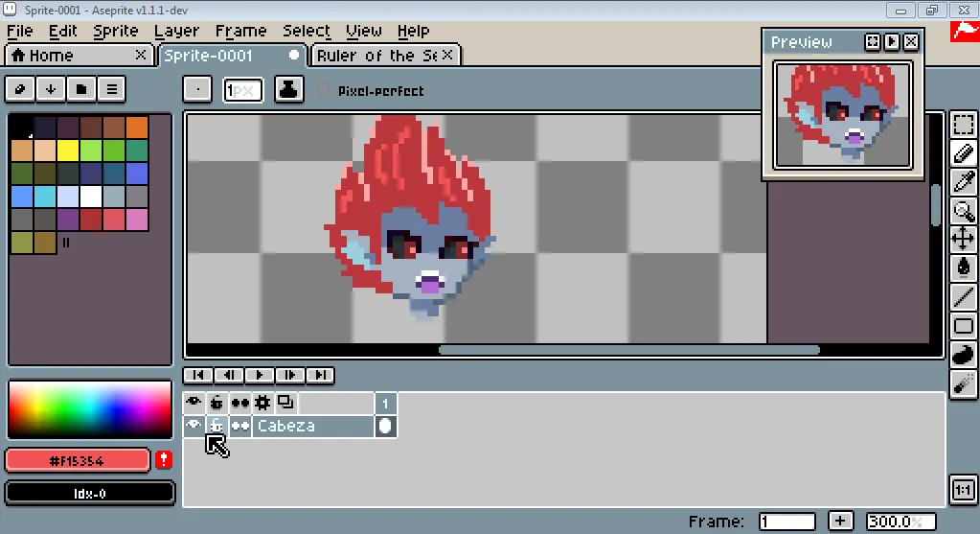Select the Pencil tool
This screenshot has height=534, width=980.
pyautogui.click(x=963, y=153)
